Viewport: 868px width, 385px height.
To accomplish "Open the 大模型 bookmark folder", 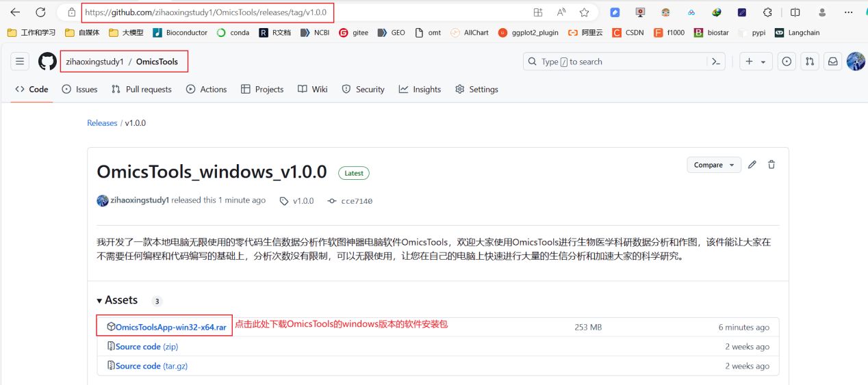I will [127, 32].
